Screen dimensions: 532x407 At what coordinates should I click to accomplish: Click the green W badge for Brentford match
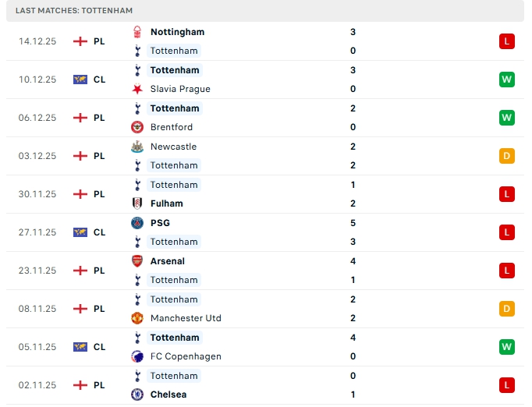coord(507,118)
